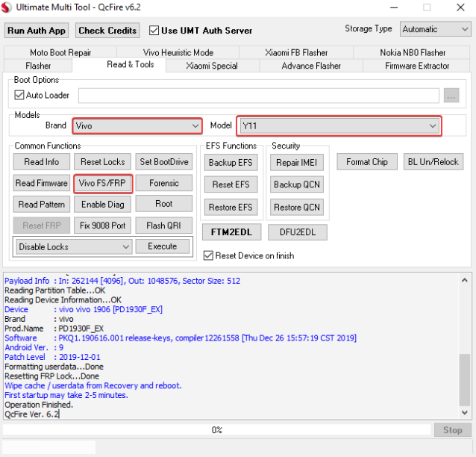Switch to the Advance Flasher tab
This screenshot has height=457, width=476.
point(311,66)
